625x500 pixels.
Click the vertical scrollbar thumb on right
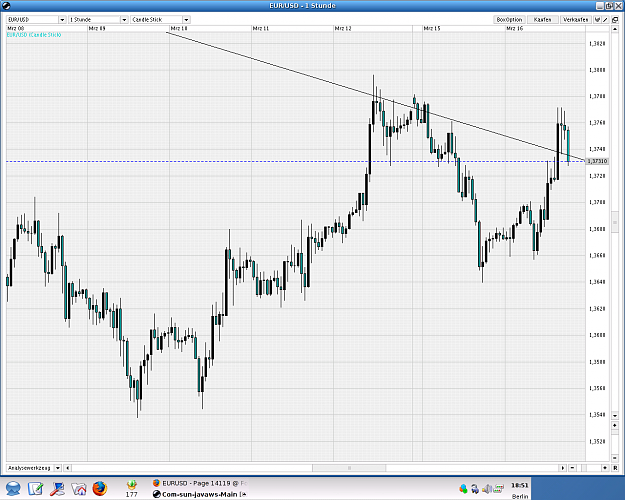615,222
